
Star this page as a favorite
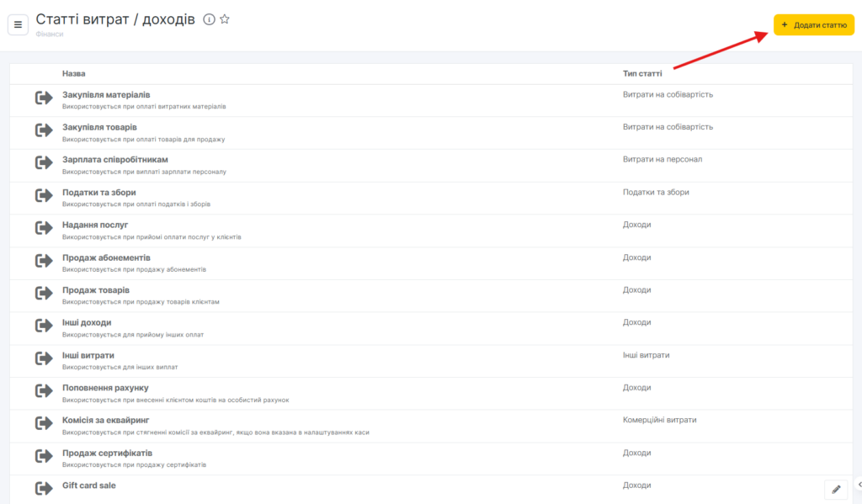(x=225, y=19)
